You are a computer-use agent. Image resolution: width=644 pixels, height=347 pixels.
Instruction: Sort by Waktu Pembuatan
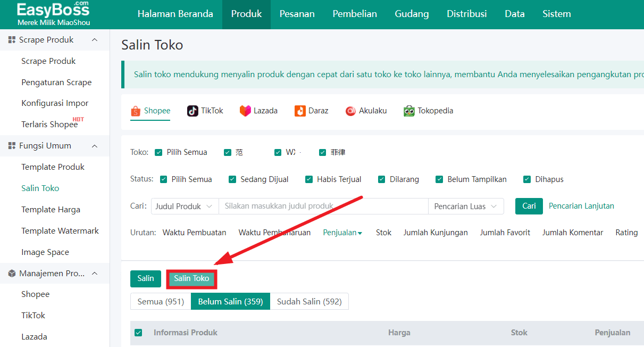point(194,233)
